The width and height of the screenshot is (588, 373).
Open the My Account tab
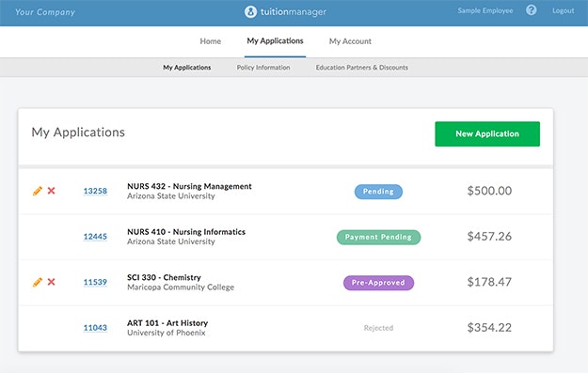click(x=350, y=41)
